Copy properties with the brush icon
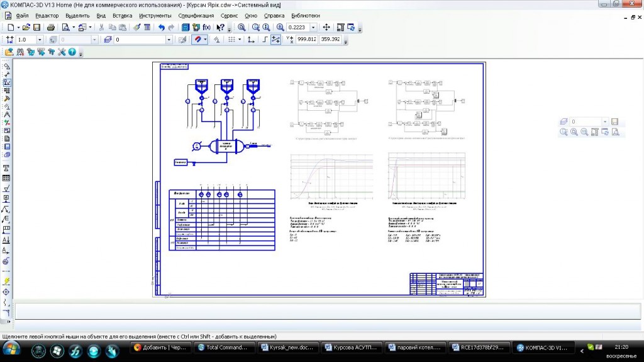Screen dimensions: 644x362 point(136,27)
